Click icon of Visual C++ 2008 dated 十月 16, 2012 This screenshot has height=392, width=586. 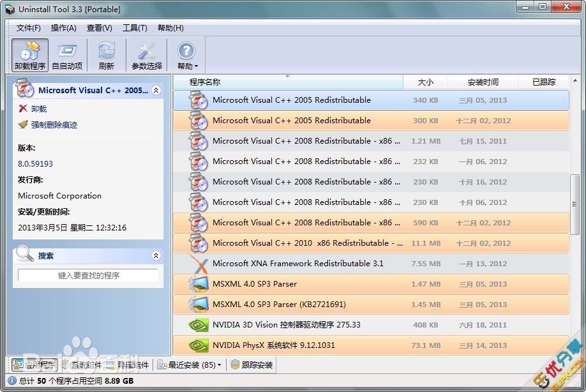[198, 182]
